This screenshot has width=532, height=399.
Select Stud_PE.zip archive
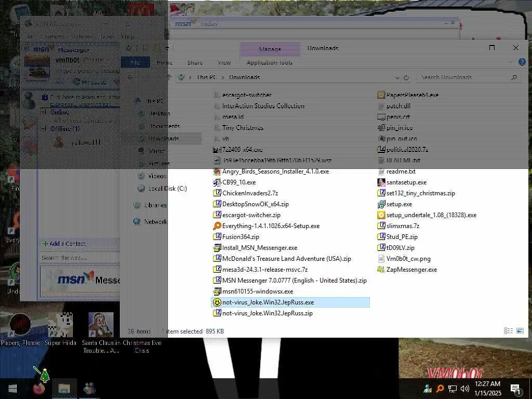pos(397,237)
